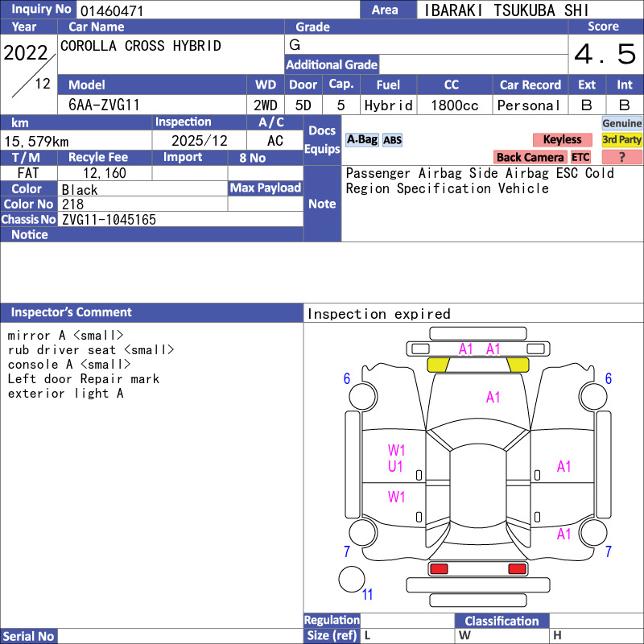Click the left red tail light
The width and height of the screenshot is (644, 644).
[439, 569]
